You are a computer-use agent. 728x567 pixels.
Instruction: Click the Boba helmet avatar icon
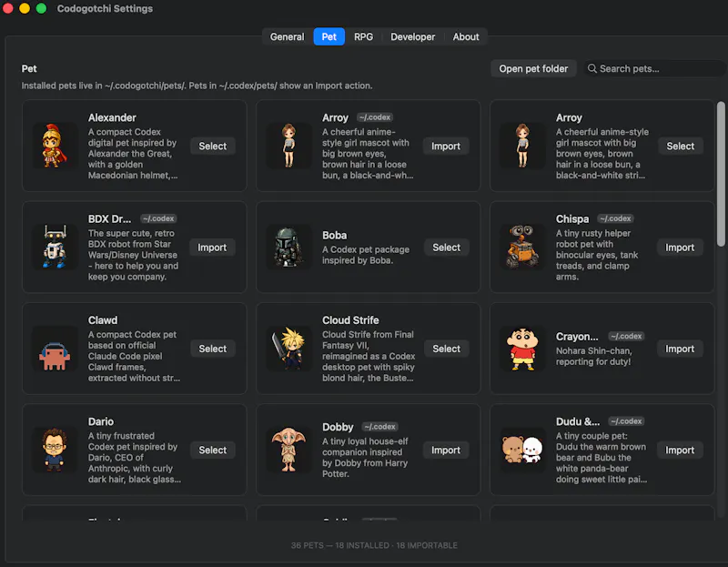pos(288,247)
